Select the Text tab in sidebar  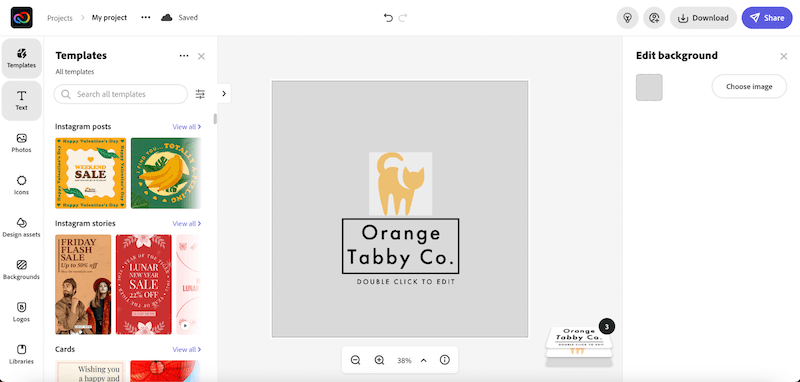[x=21, y=100]
